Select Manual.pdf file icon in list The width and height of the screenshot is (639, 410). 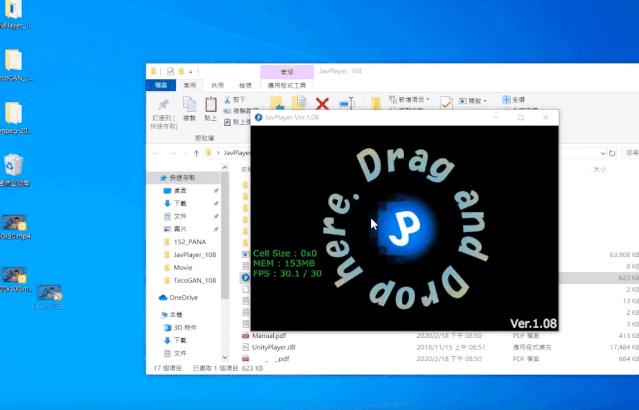click(x=245, y=336)
